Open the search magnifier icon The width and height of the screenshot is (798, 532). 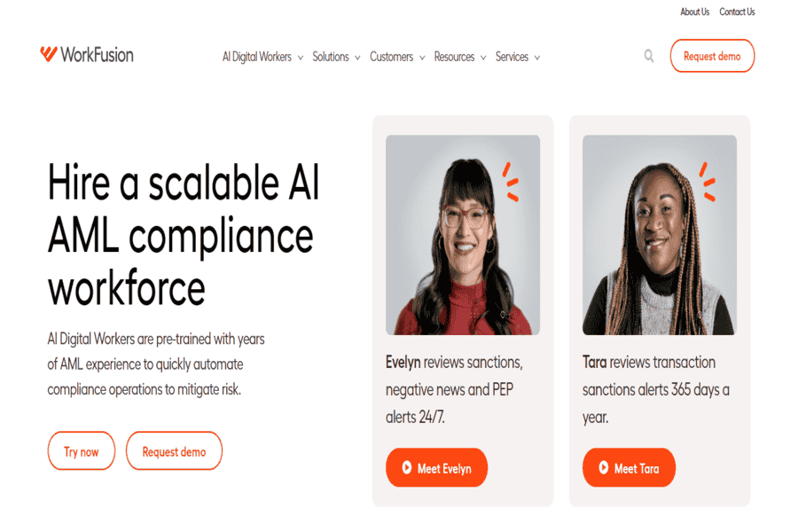649,56
